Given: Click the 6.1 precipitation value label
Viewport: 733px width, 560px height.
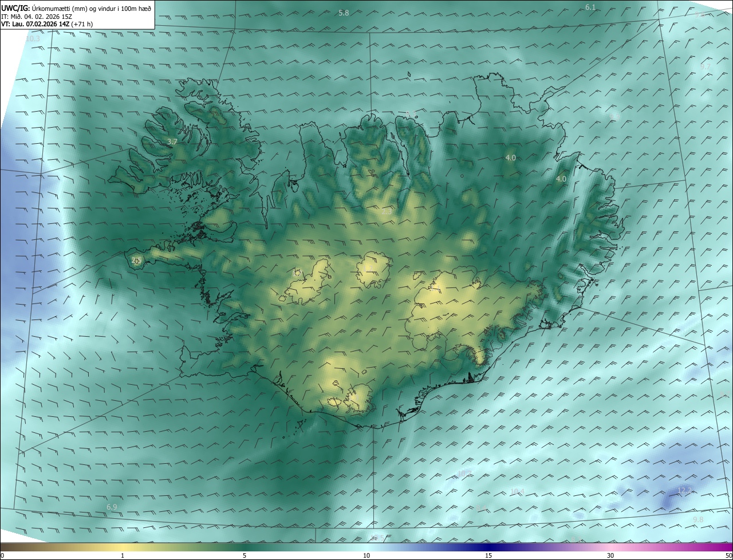Looking at the screenshot, I should (590, 7).
